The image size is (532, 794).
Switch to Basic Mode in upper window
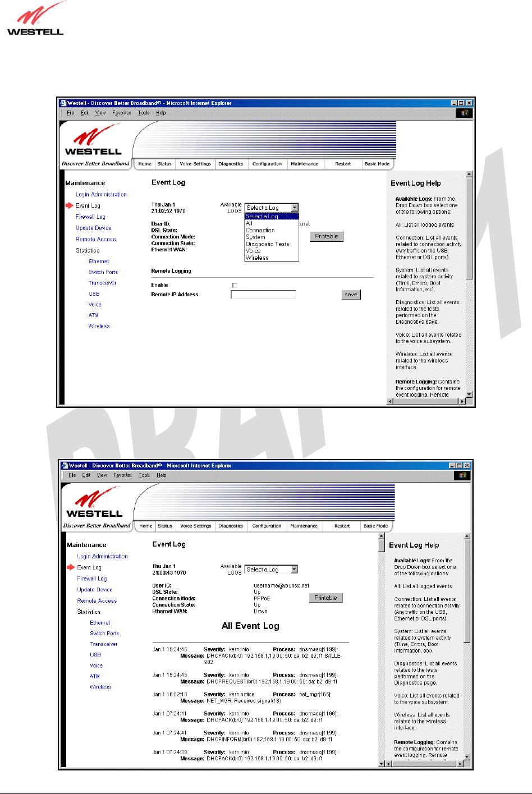coord(377,164)
